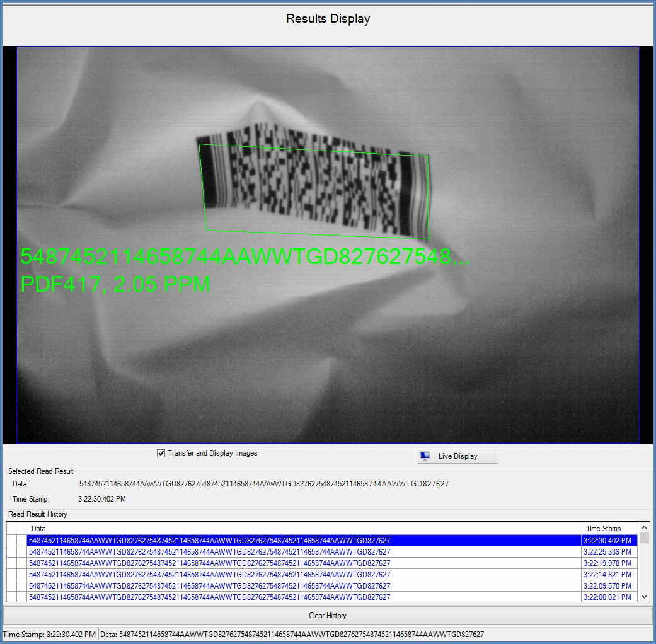Image resolution: width=656 pixels, height=644 pixels.
Task: Click the green decoded data text overlay
Action: (x=246, y=257)
